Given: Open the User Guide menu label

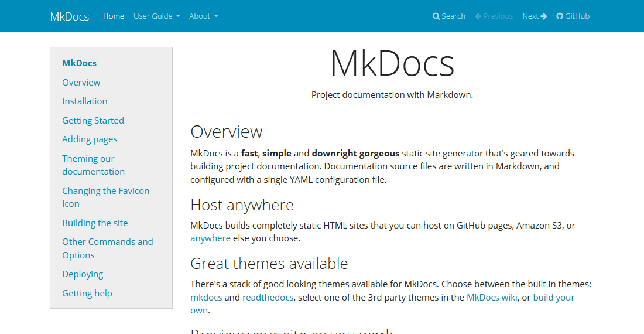Looking at the screenshot, I should (x=153, y=16).
